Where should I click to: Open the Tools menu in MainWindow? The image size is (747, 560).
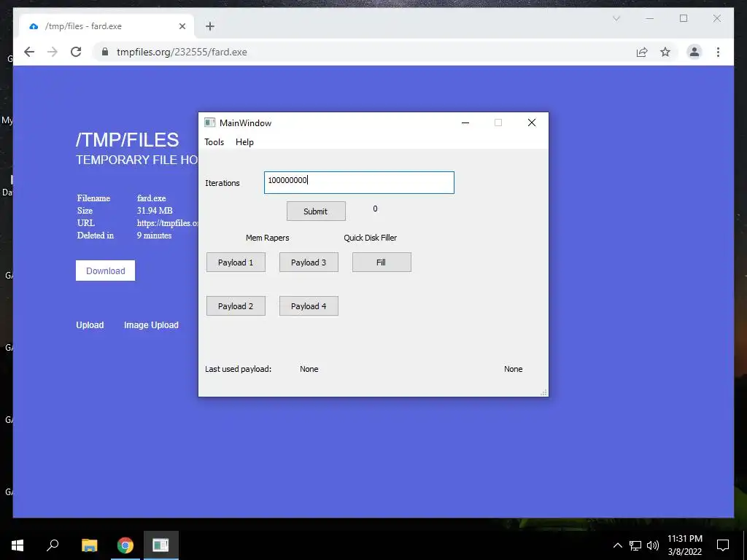tap(214, 142)
